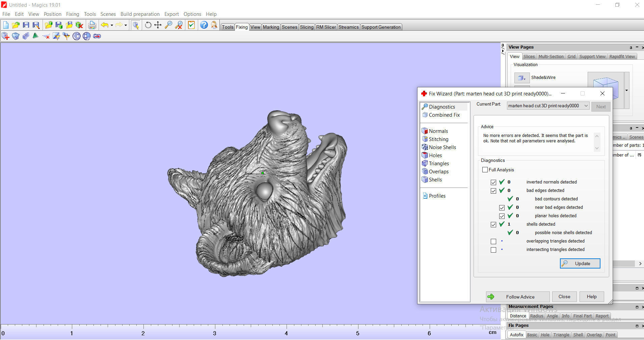Enable the Full Analysis checkbox
The image size is (644, 340).
(x=485, y=170)
